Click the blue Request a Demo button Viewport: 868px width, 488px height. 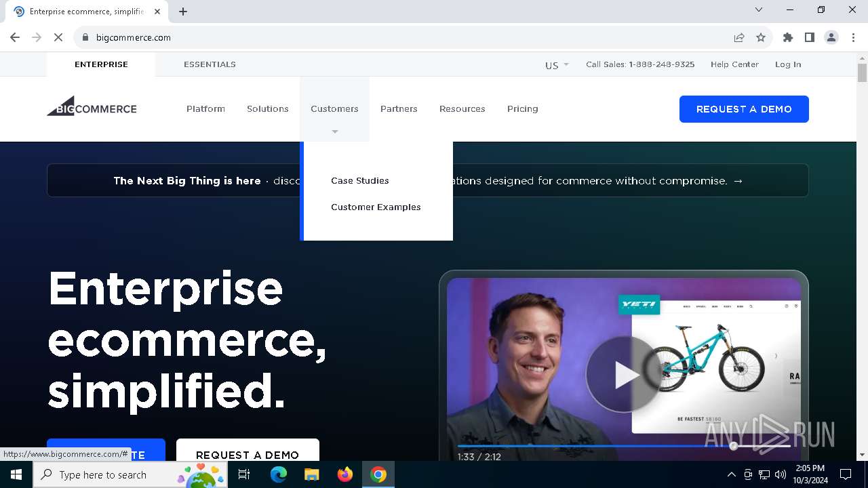pos(744,109)
